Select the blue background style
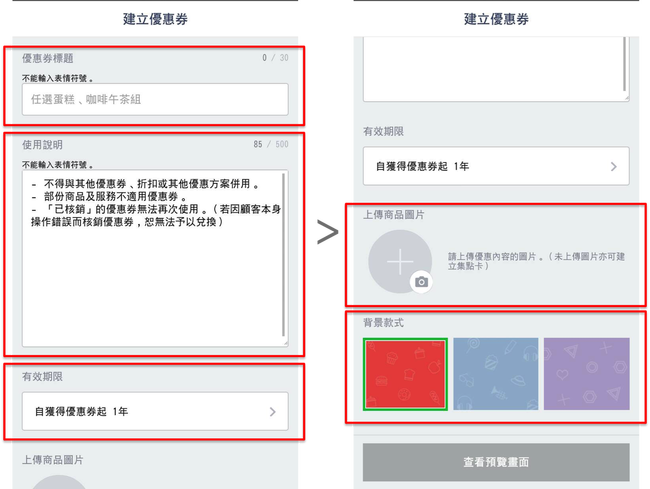 pos(496,374)
